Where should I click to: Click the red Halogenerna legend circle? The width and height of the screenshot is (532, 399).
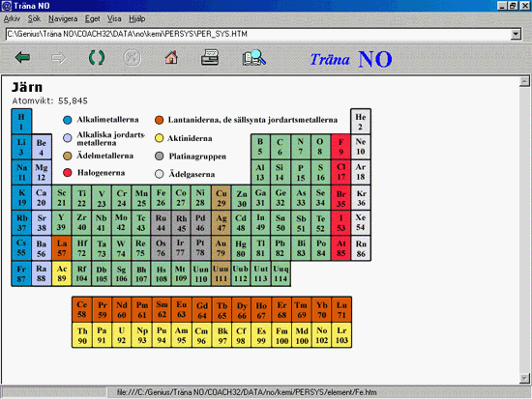click(68, 173)
